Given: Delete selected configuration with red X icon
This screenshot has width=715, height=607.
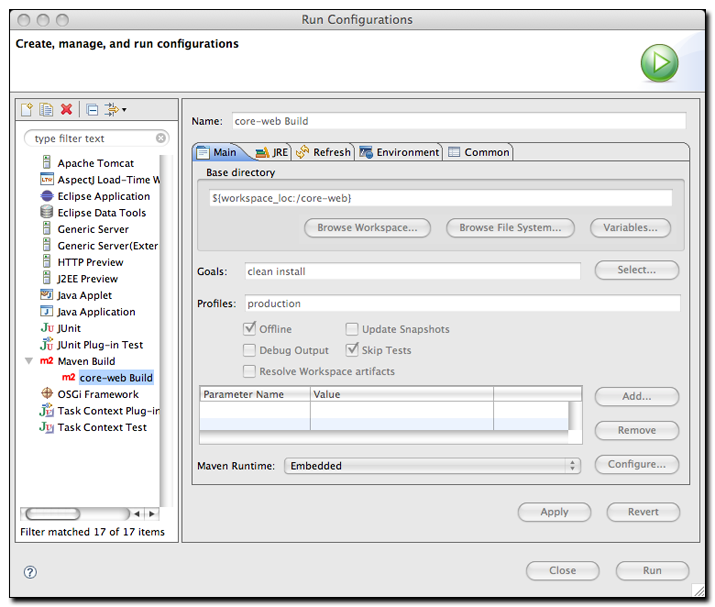Looking at the screenshot, I should [x=66, y=109].
